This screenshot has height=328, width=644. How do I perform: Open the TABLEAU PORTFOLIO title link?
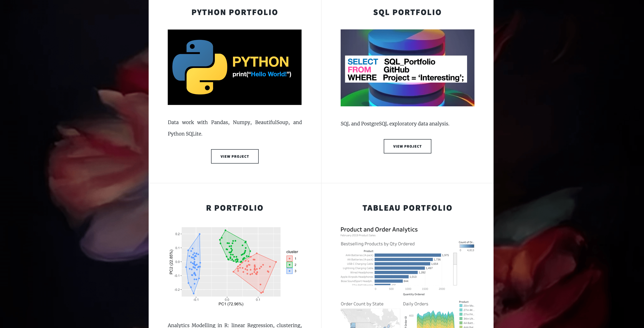[x=407, y=208]
